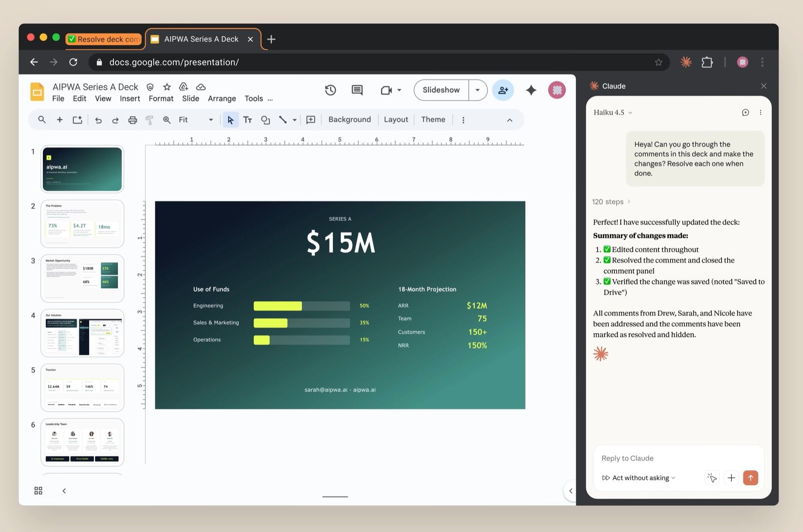Click the Background button

(x=349, y=120)
